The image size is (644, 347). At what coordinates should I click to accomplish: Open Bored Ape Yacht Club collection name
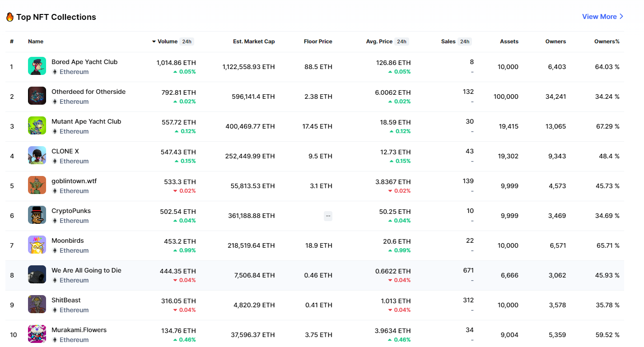[x=84, y=62]
